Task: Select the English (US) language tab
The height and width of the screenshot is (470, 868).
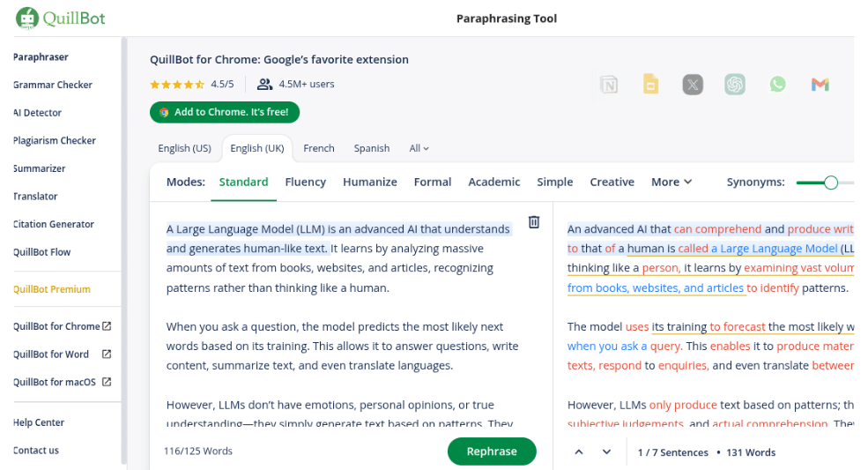Action: click(184, 148)
